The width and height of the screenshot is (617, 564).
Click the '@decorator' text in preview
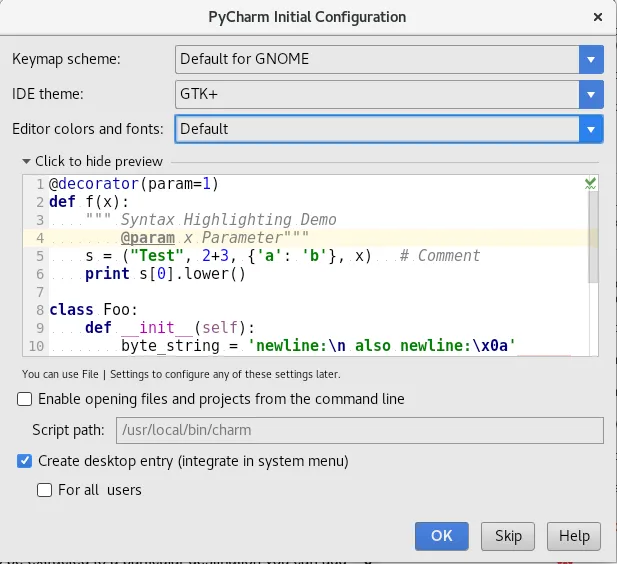click(94, 184)
